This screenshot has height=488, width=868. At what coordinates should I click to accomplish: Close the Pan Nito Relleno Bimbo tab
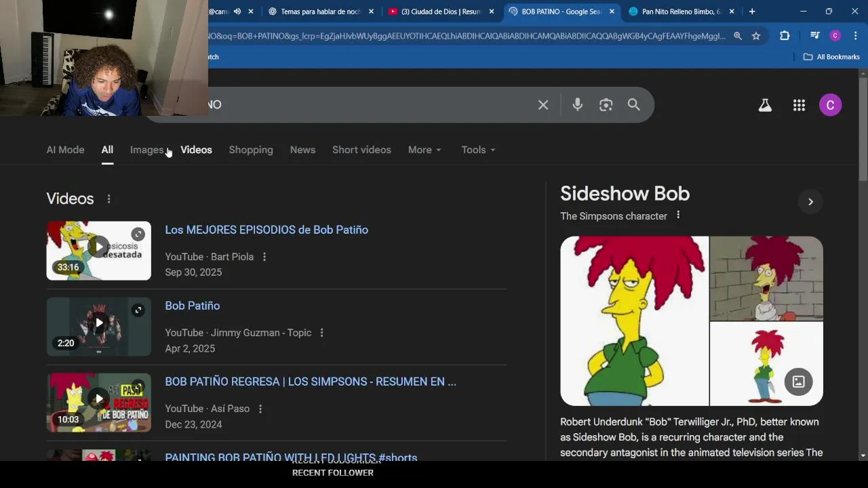coord(732,12)
